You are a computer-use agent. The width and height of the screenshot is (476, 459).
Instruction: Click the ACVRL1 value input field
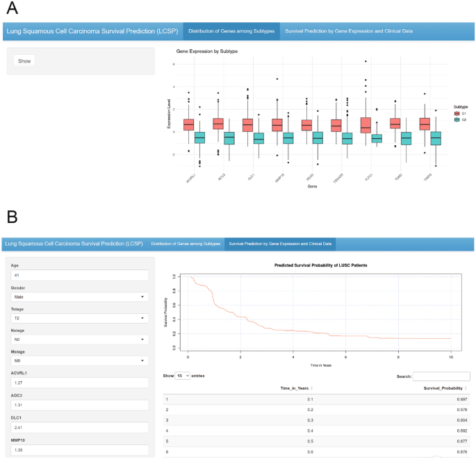tap(80, 383)
